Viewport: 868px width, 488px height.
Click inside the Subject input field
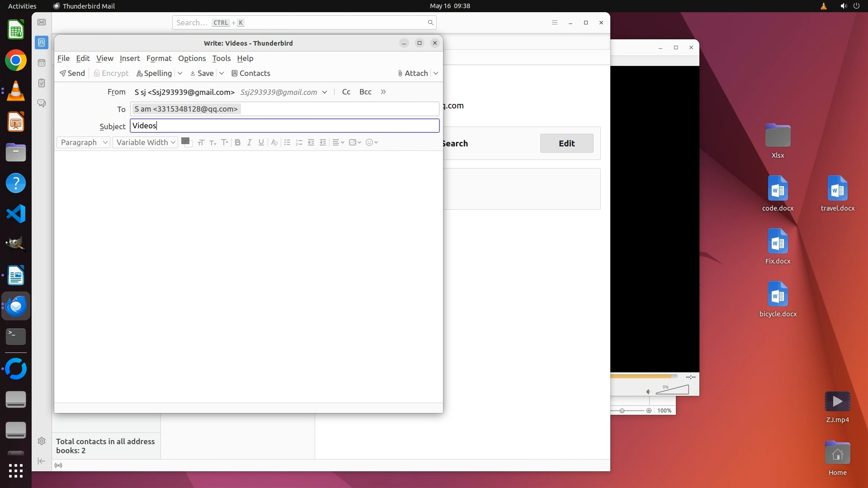[285, 126]
